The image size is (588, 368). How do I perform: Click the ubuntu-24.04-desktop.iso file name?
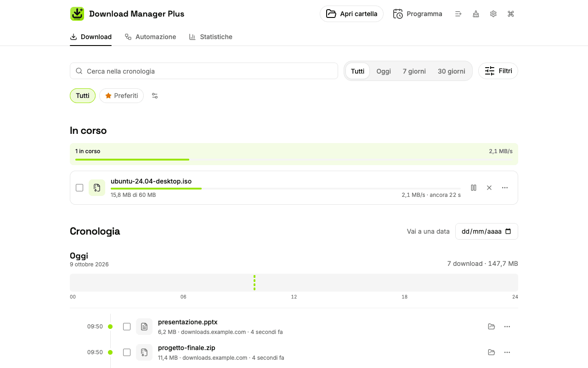151,181
